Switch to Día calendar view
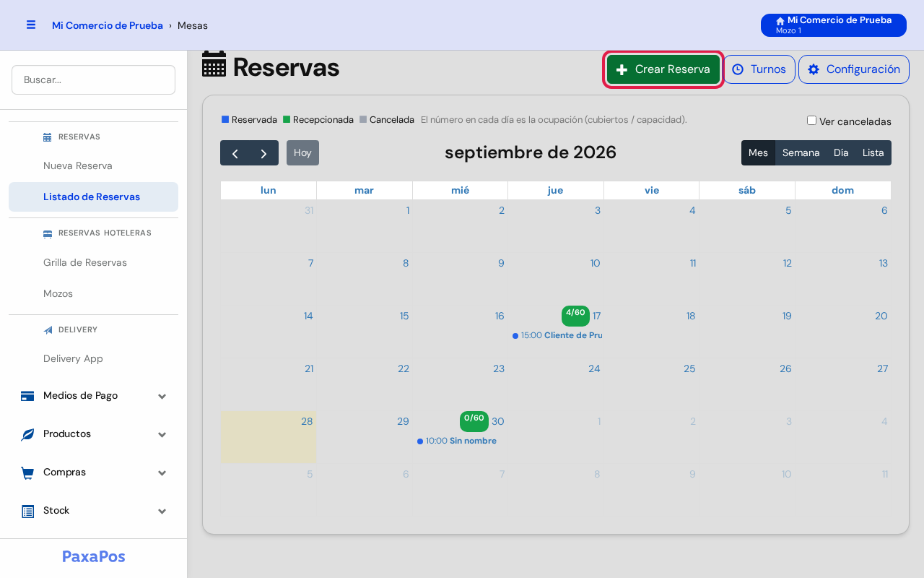 [841, 153]
